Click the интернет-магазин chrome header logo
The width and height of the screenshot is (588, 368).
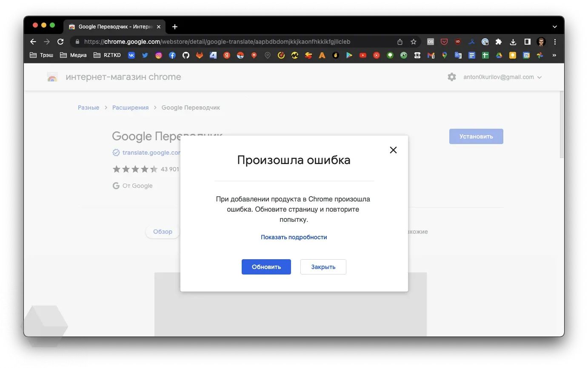114,77
